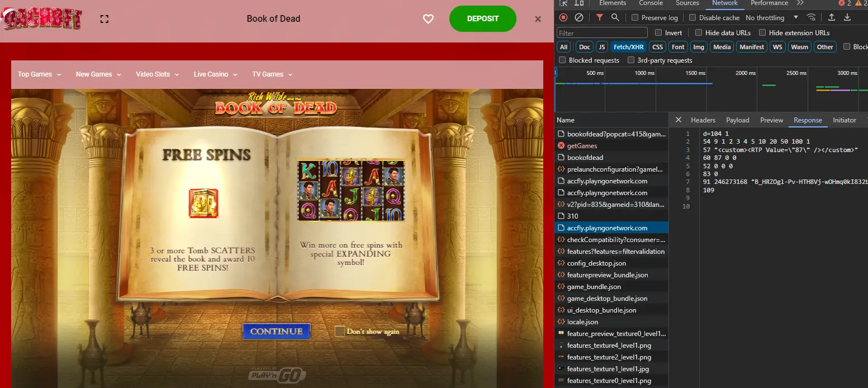
Task: Open the Payload tab of request
Action: pos(737,120)
